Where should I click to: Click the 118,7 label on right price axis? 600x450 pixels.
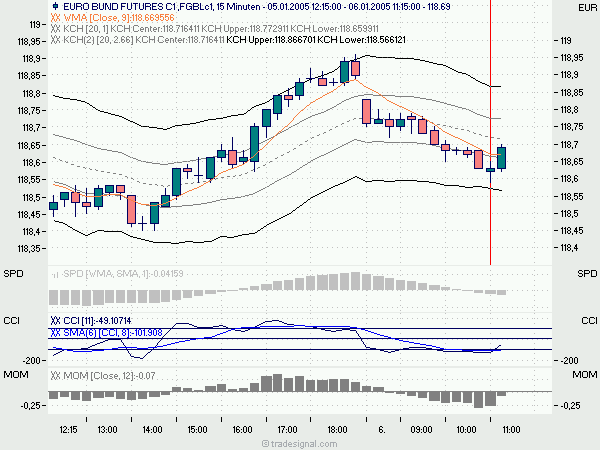point(569,145)
